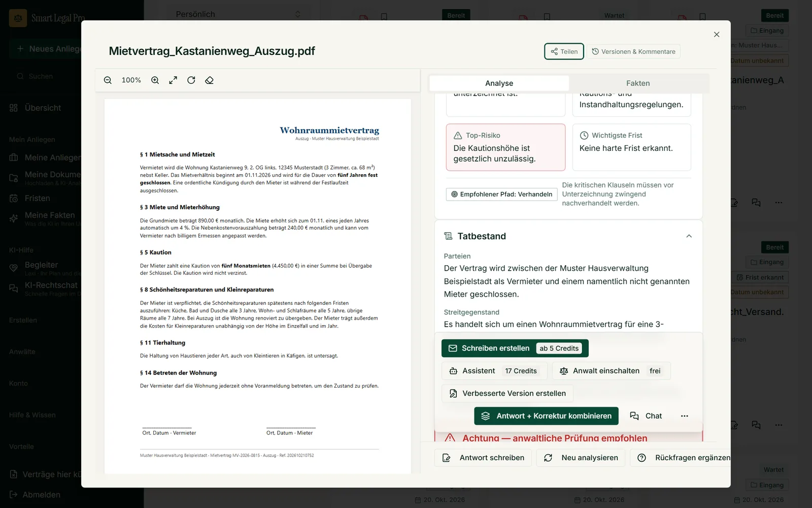Open the Chat from the action panel
812x508 pixels.
pos(646,416)
